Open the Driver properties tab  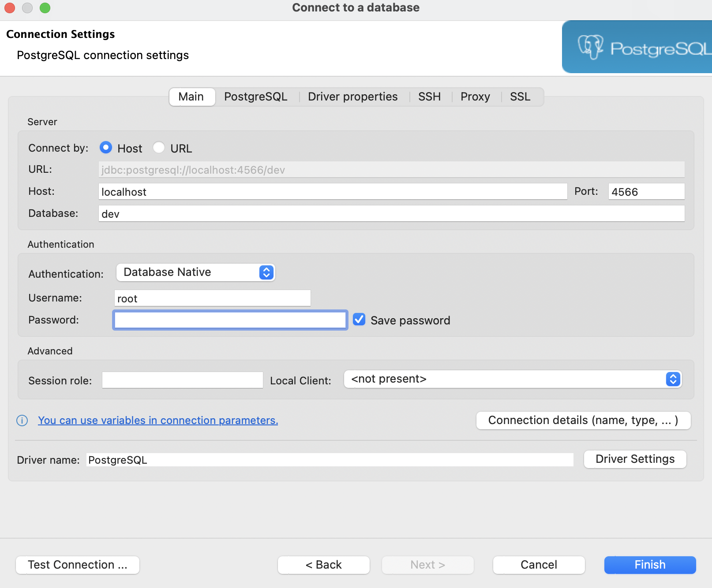tap(353, 97)
